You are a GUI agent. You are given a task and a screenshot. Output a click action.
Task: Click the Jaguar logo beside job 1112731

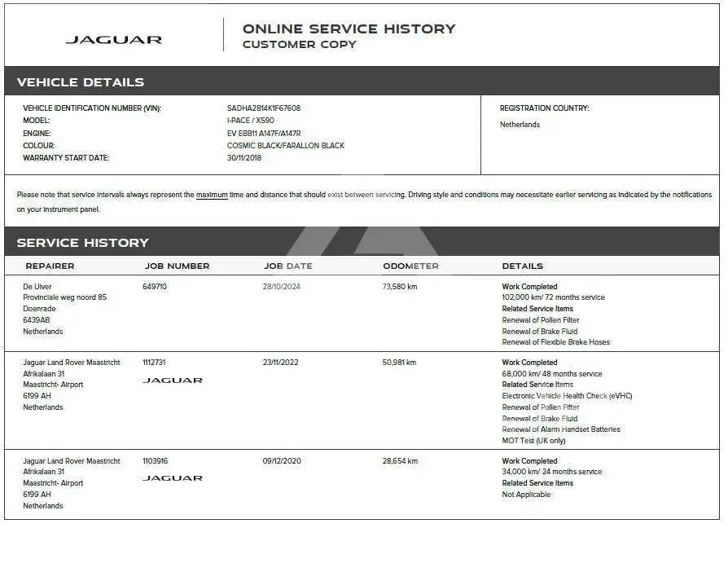[173, 381]
